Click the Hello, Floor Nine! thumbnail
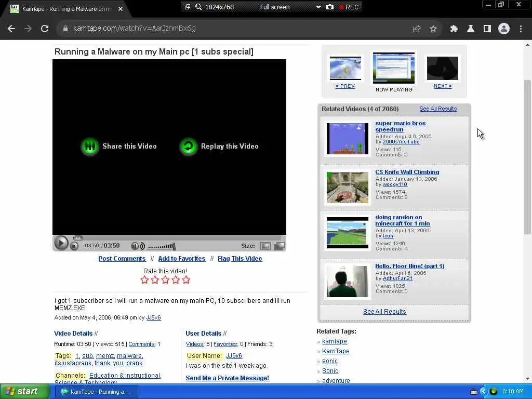The height and width of the screenshot is (399, 532). click(348, 281)
